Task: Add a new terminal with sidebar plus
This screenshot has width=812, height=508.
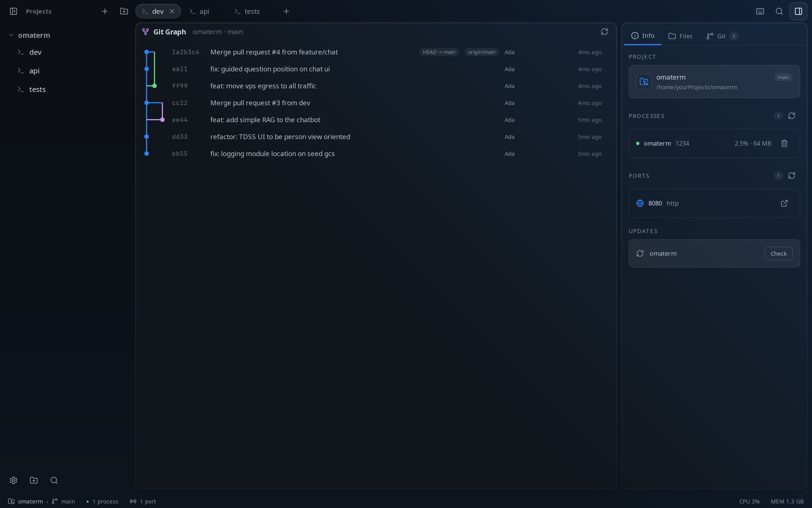Action: coord(105,11)
